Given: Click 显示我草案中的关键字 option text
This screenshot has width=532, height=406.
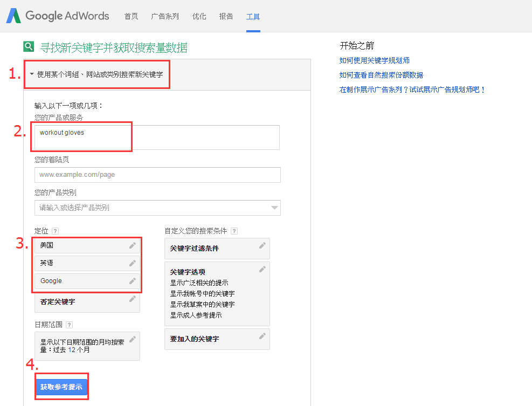Looking at the screenshot, I should [x=202, y=305].
